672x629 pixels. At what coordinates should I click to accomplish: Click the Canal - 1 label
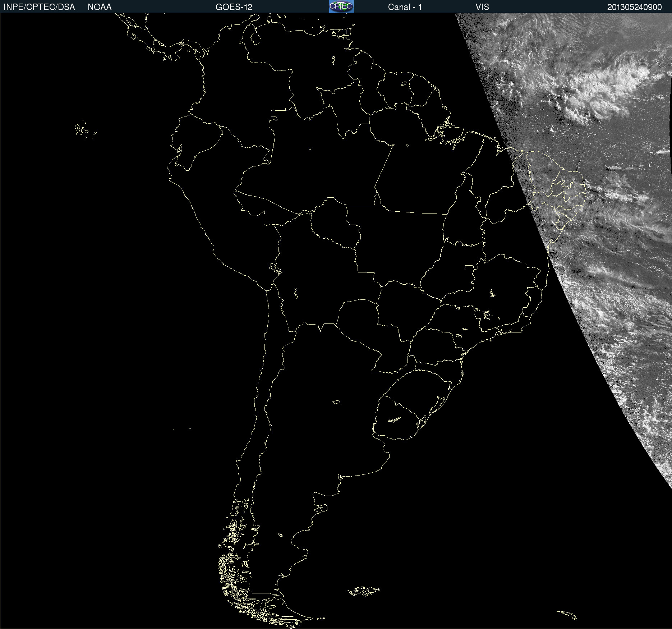point(405,7)
